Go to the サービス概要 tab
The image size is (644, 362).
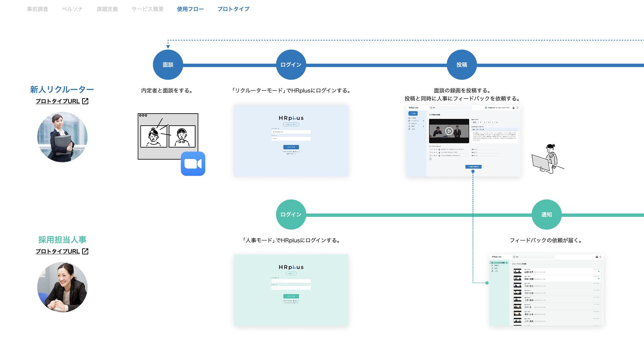tap(148, 9)
